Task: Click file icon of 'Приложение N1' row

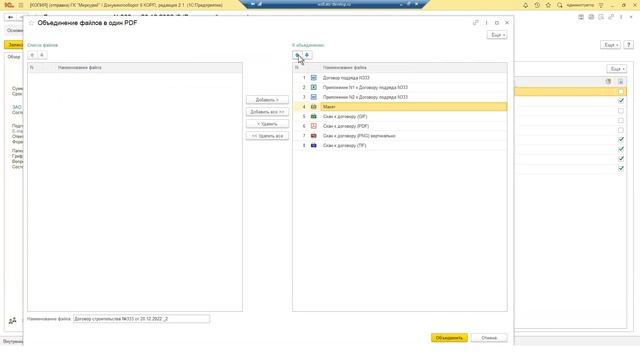Action: click(x=313, y=87)
